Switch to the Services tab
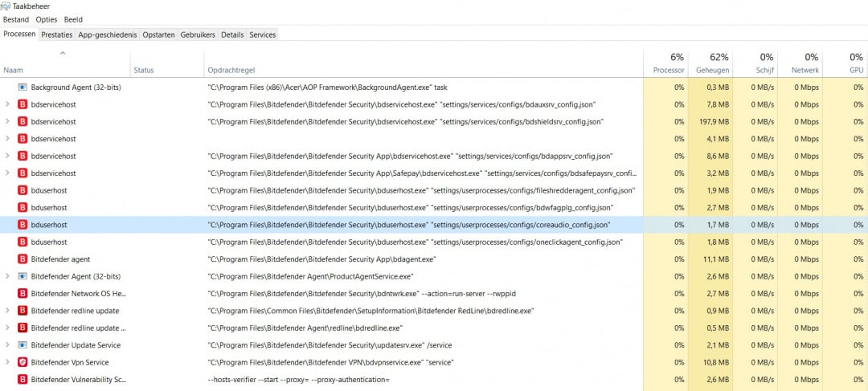The image size is (868, 391). point(262,35)
